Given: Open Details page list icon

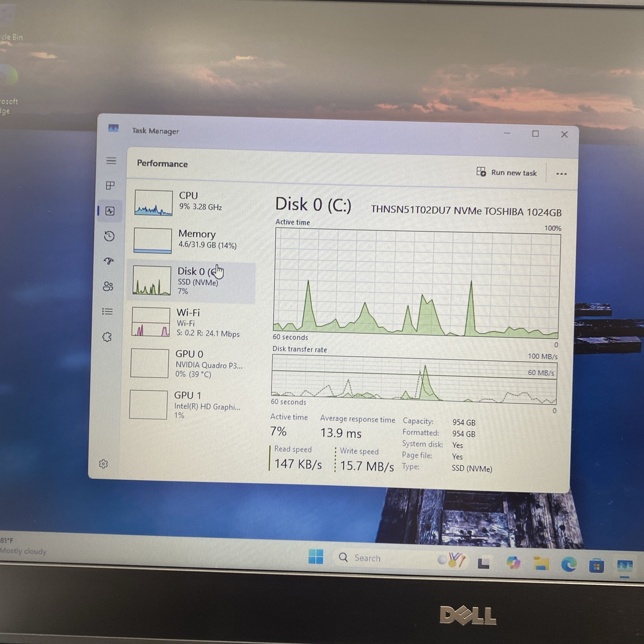Looking at the screenshot, I should (x=107, y=312).
